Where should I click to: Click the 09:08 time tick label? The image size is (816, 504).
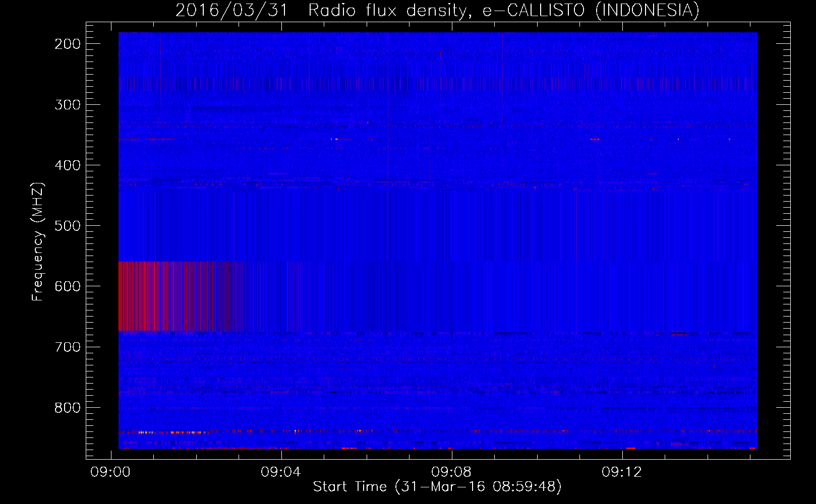click(x=451, y=472)
